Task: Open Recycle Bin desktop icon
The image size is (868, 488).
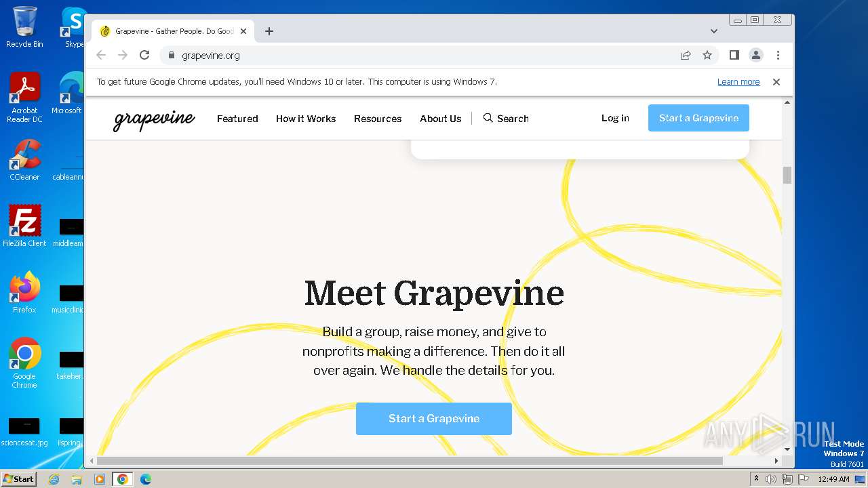Action: [x=24, y=27]
